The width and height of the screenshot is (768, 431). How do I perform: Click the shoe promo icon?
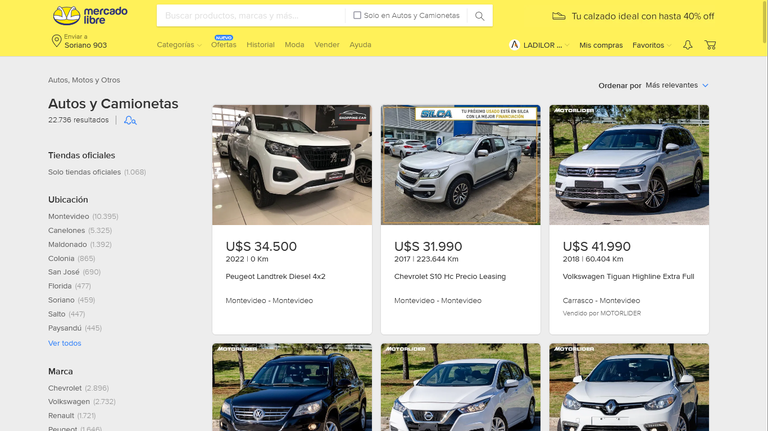coord(559,16)
